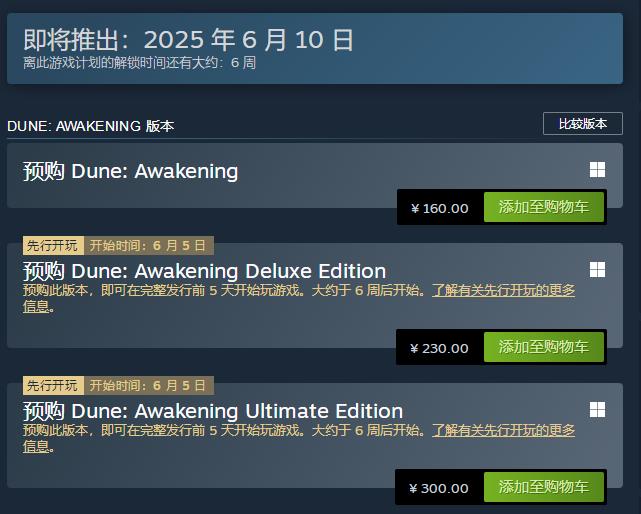The image size is (641, 514).
Task: Click the ¥230.00 price label
Action: pos(439,348)
